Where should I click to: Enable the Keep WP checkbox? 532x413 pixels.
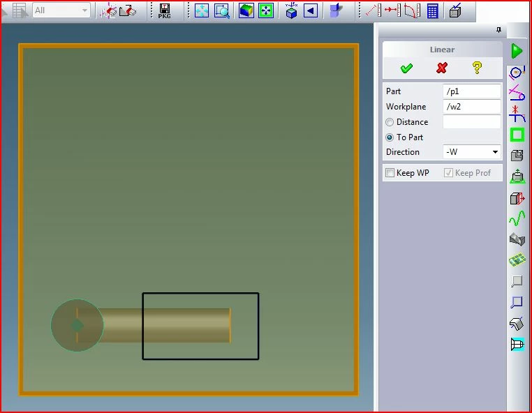pos(390,173)
